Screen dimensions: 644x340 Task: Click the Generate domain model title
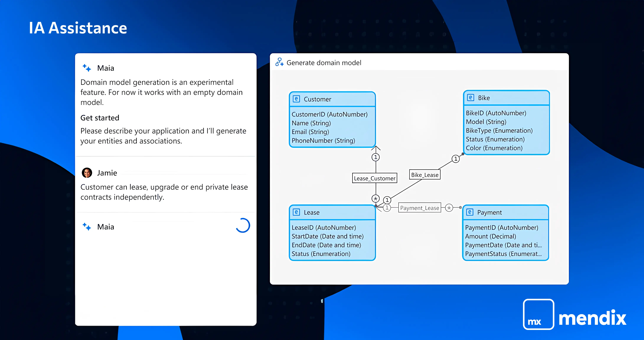coord(324,63)
